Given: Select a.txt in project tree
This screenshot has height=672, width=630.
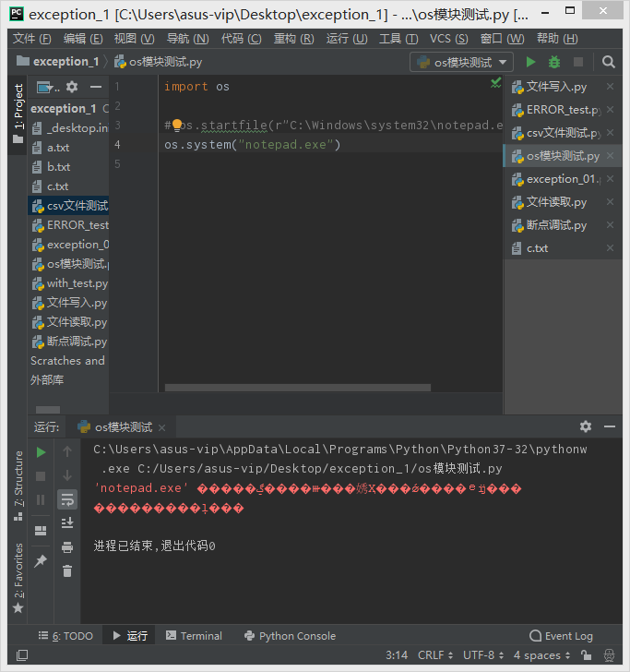Looking at the screenshot, I should coord(58,148).
